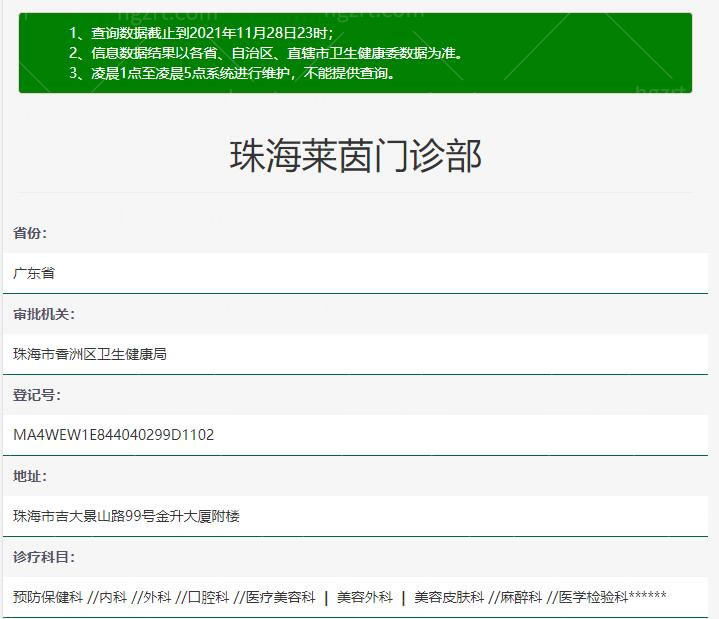Click the 登记号 field label
Viewport: 719px width, 619px height.
coord(37,395)
